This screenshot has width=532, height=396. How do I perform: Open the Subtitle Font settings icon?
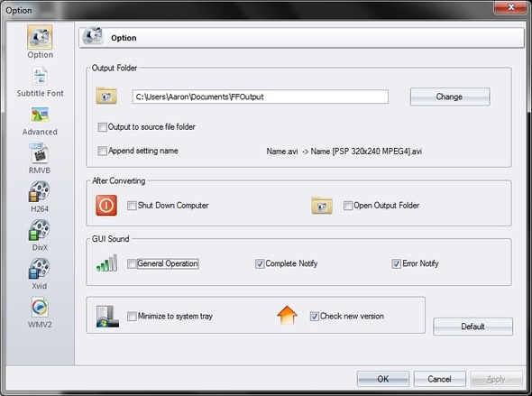pyautogui.click(x=40, y=77)
